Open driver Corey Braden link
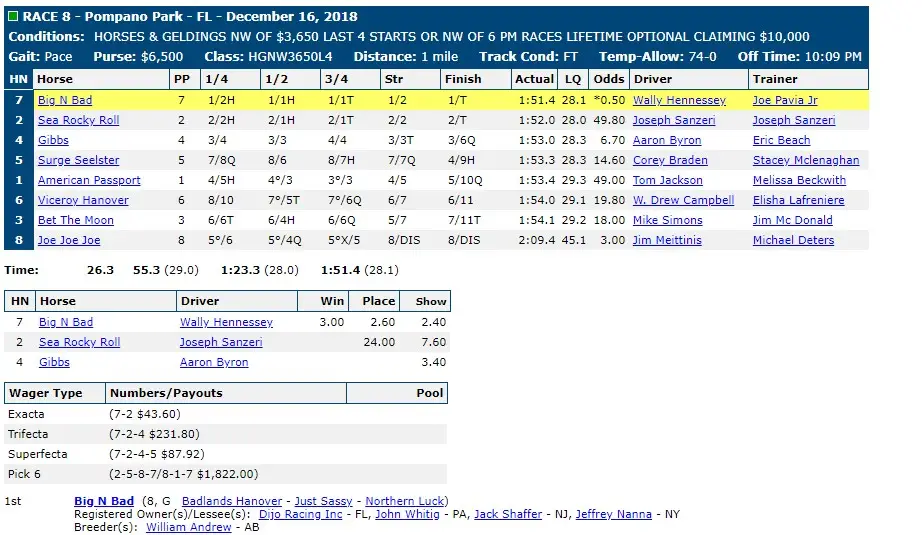Image resolution: width=922 pixels, height=535 pixels. pos(670,160)
